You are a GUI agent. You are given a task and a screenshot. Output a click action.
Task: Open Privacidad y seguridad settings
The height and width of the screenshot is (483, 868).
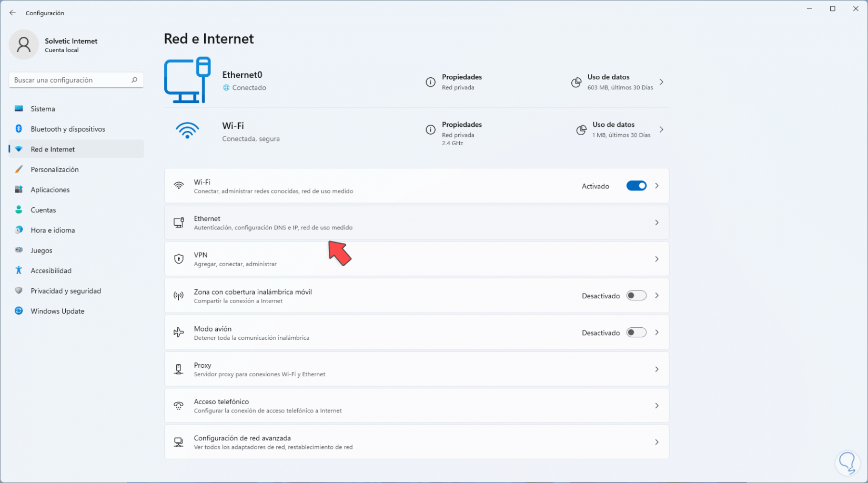click(x=66, y=291)
